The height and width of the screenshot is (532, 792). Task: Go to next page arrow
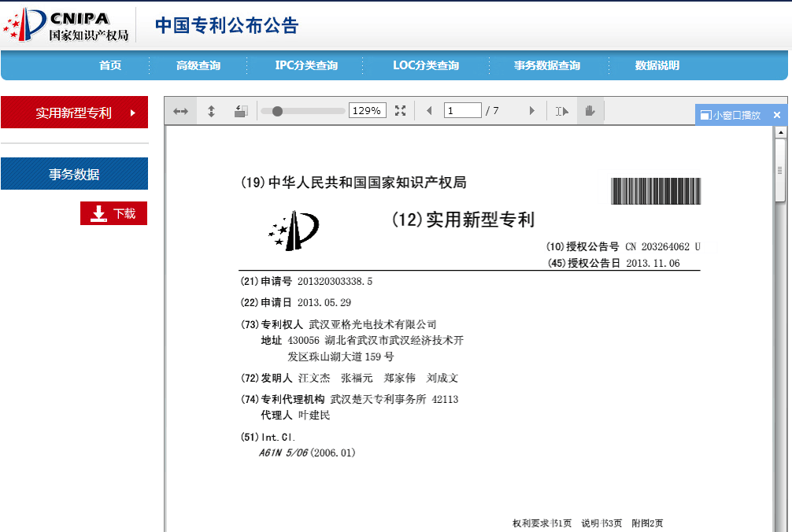pyautogui.click(x=531, y=110)
